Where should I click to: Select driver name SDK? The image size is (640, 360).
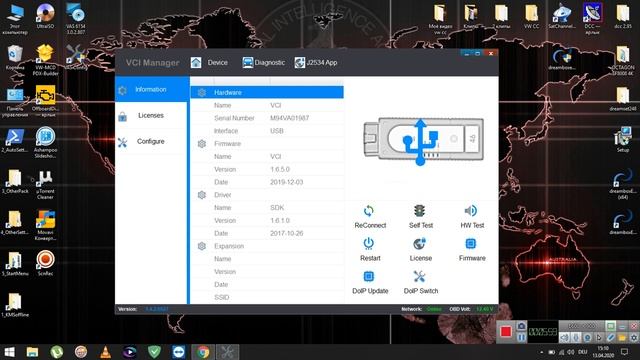point(277,208)
